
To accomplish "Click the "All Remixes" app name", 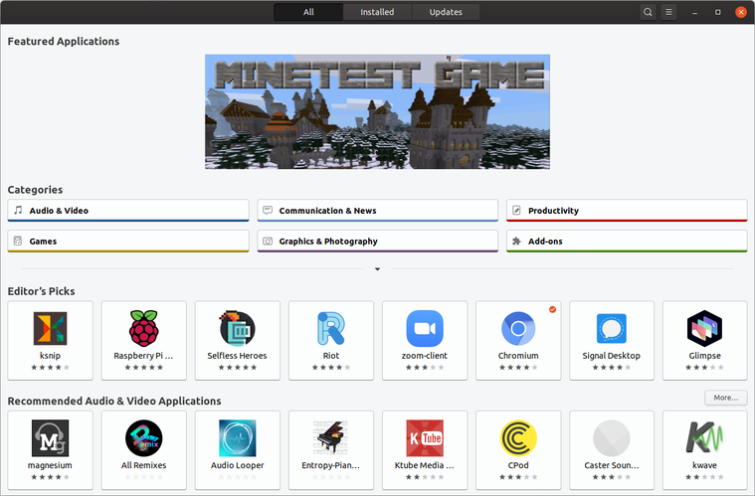I will click(143, 466).
